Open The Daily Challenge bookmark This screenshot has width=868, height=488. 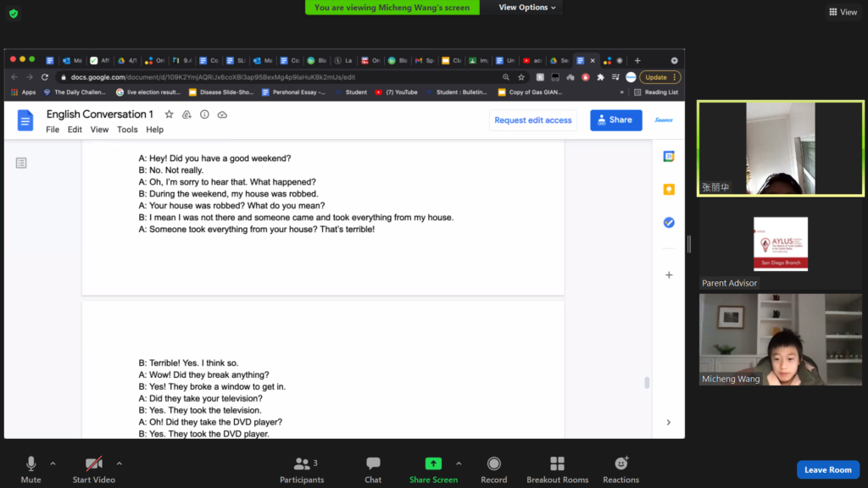[x=75, y=92]
